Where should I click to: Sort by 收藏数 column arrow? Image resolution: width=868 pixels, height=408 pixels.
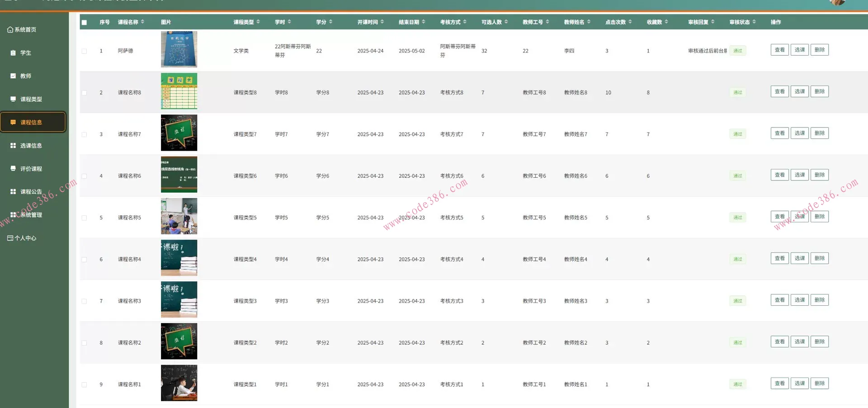[666, 22]
